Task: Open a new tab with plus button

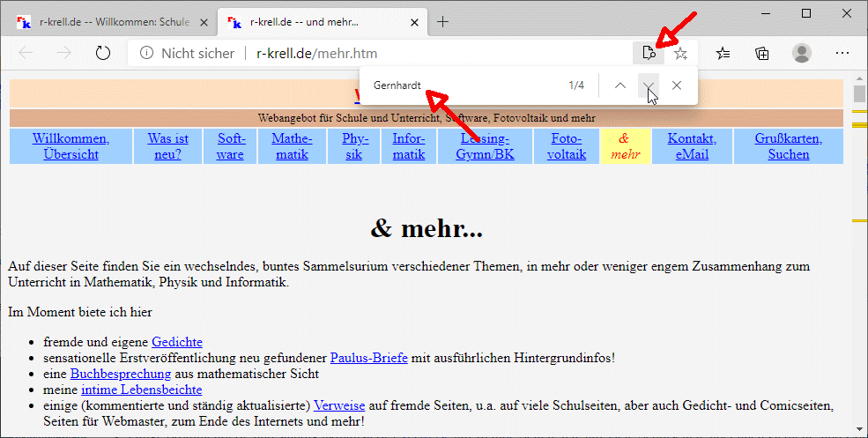Action: tap(443, 21)
